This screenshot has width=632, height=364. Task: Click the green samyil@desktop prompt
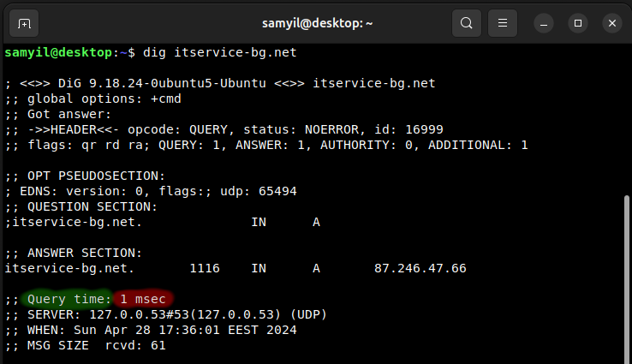58,52
